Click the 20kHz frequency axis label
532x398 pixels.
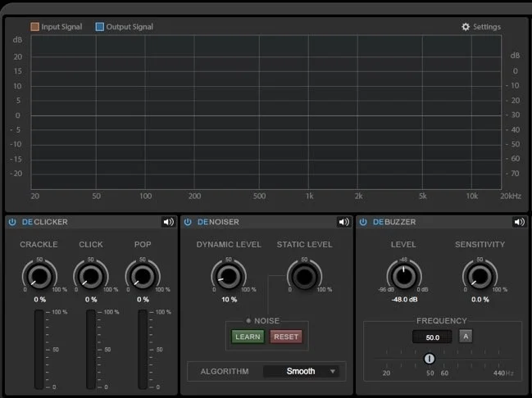tap(511, 196)
